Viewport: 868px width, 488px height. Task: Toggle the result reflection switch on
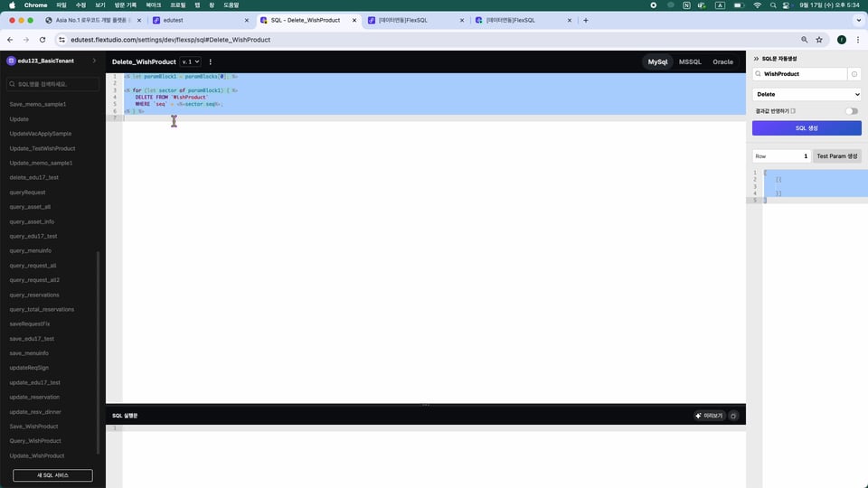point(852,111)
